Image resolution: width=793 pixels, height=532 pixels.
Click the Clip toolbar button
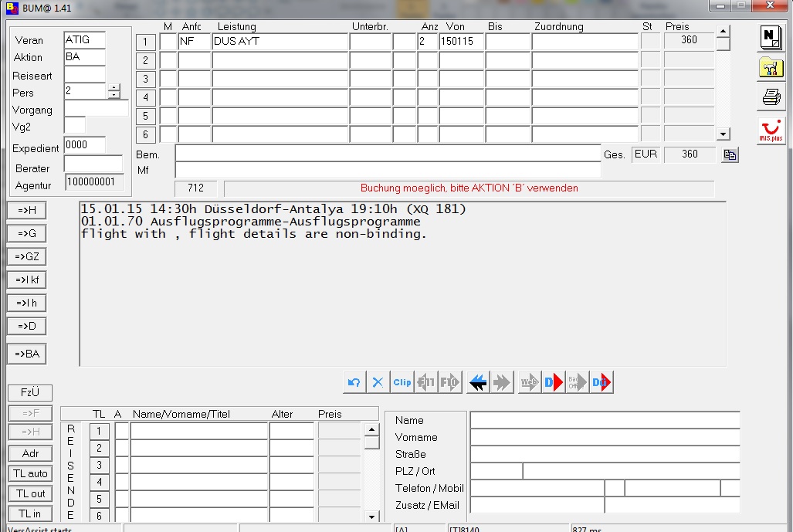coord(402,382)
